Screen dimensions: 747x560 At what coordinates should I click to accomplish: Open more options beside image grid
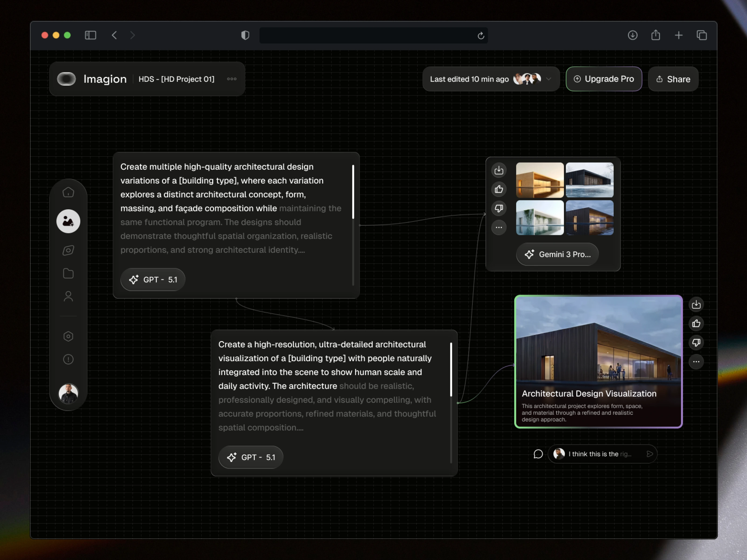click(x=499, y=227)
